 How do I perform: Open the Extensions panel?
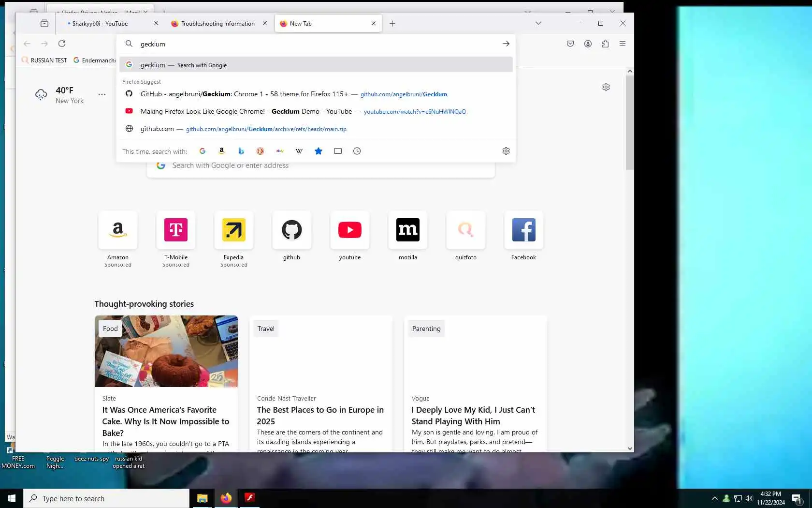[x=605, y=44]
